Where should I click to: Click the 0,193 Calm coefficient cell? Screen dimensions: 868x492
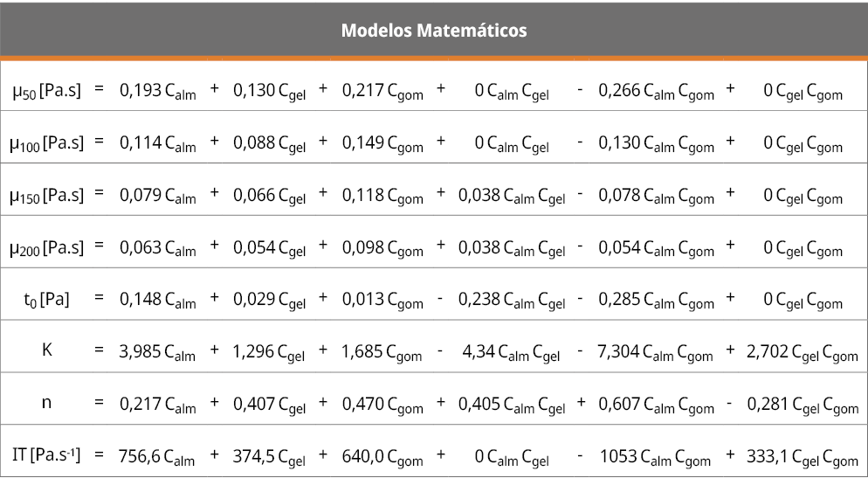tap(158, 91)
